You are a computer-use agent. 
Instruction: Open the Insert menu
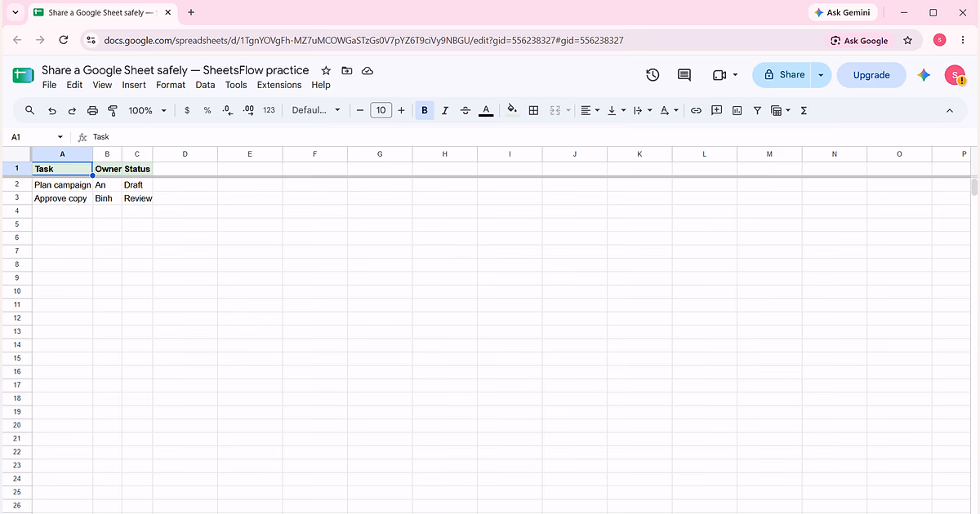click(134, 85)
